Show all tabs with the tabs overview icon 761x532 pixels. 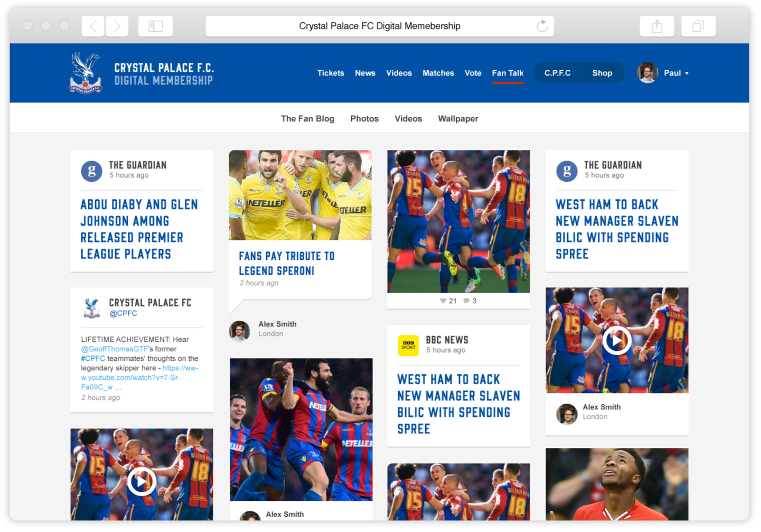pyautogui.click(x=698, y=26)
